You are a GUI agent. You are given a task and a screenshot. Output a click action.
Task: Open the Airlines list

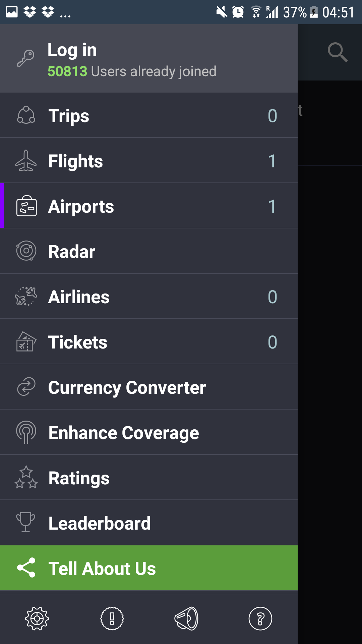click(79, 297)
